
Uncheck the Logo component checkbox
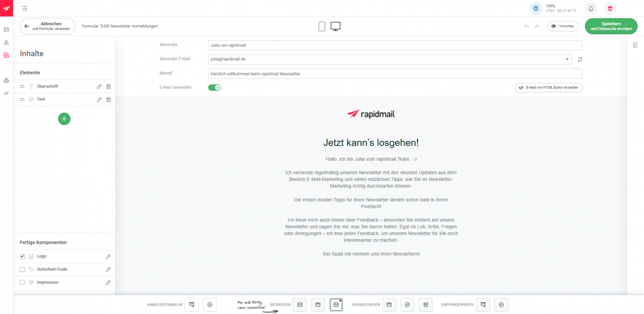pos(22,256)
